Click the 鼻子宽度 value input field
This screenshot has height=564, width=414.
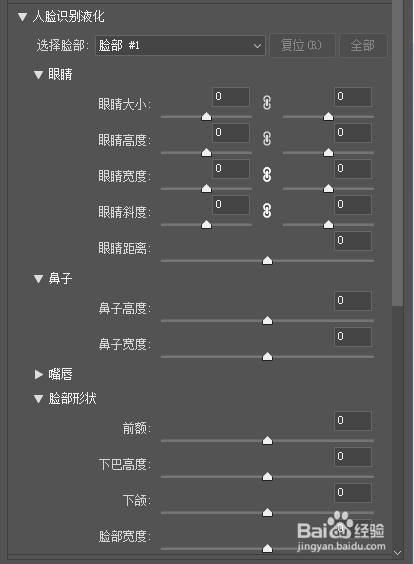point(353,337)
